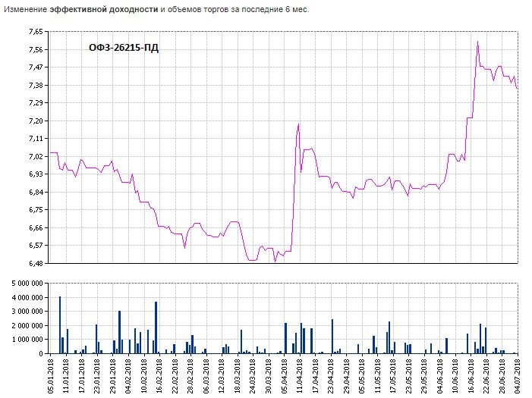Click the 7,56 y-axis label

(36, 50)
